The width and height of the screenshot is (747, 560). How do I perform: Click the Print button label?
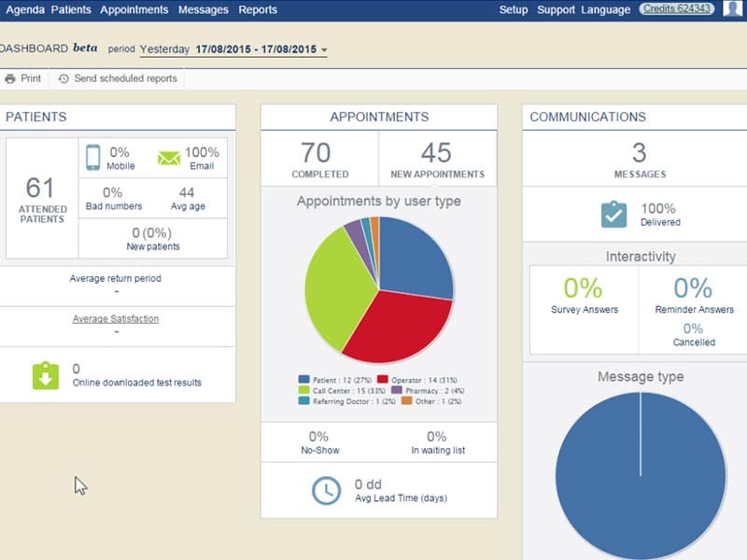point(31,78)
